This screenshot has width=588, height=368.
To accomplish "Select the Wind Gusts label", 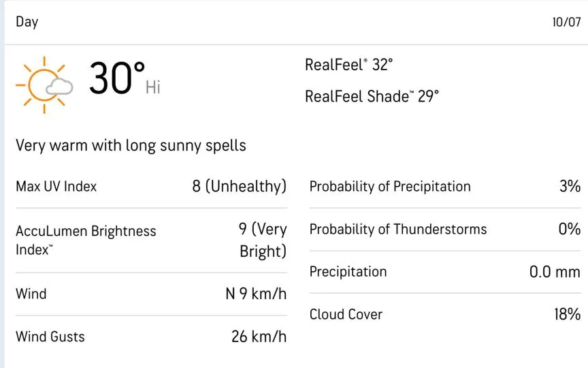I will coord(50,337).
